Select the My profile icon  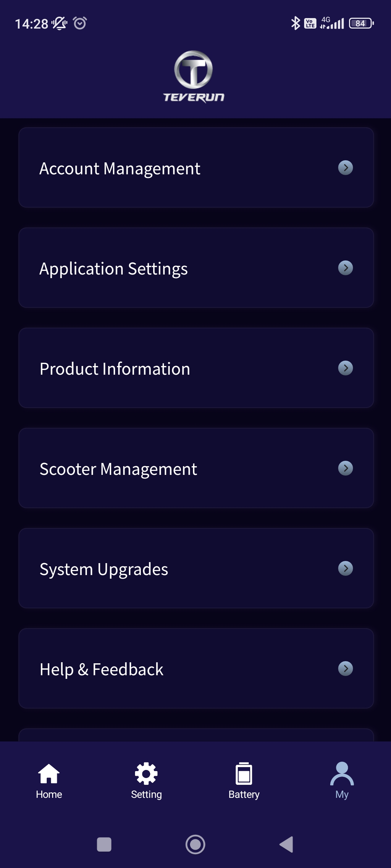(342, 774)
